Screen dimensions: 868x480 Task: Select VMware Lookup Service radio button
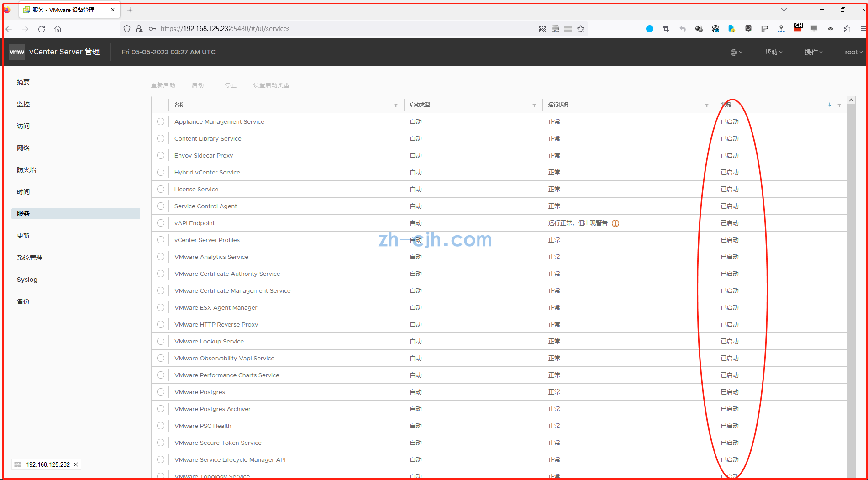click(x=161, y=341)
